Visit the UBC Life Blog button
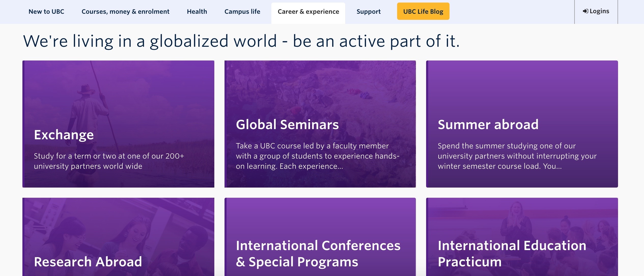 click(423, 11)
